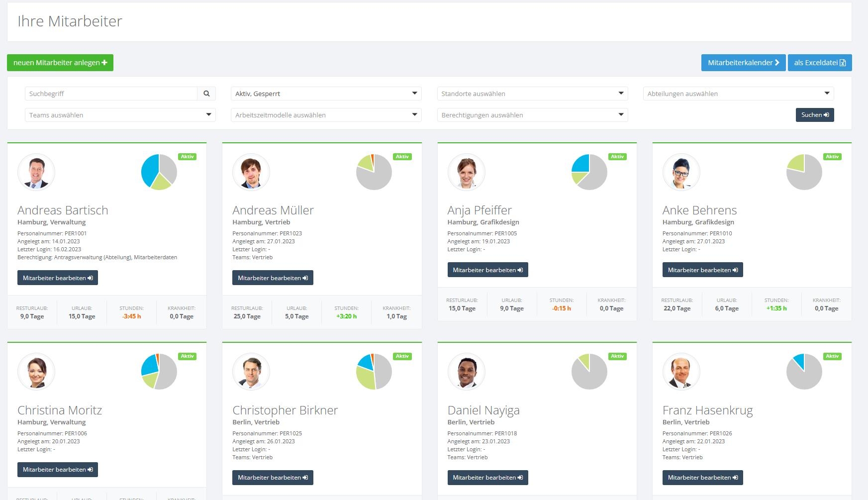Screen dimensions: 868x500
Task: Focus the Suchbegriff search field
Action: point(111,94)
